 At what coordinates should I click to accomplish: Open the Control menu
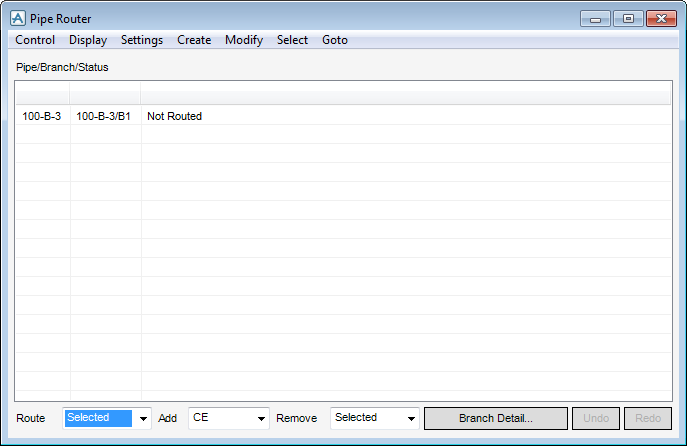coord(35,40)
